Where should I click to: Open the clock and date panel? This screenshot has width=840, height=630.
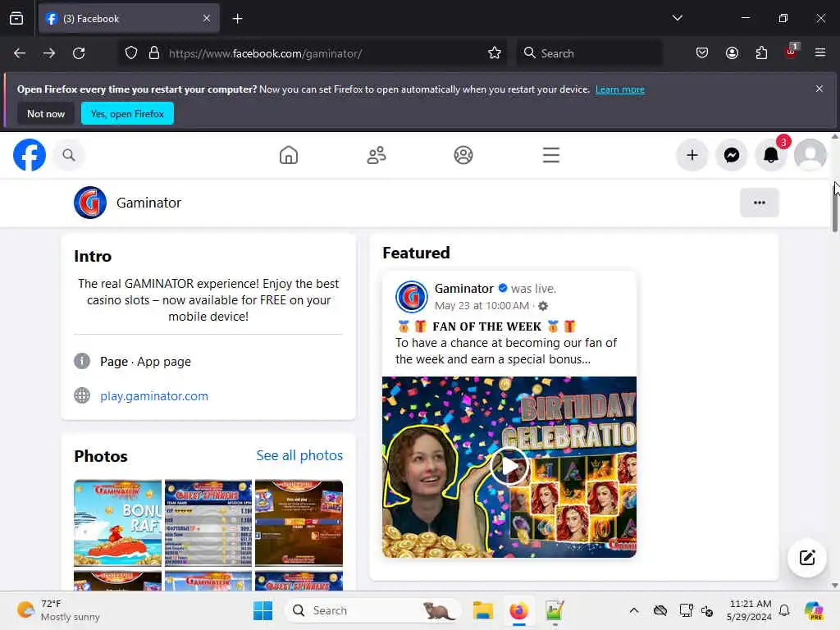click(750, 610)
